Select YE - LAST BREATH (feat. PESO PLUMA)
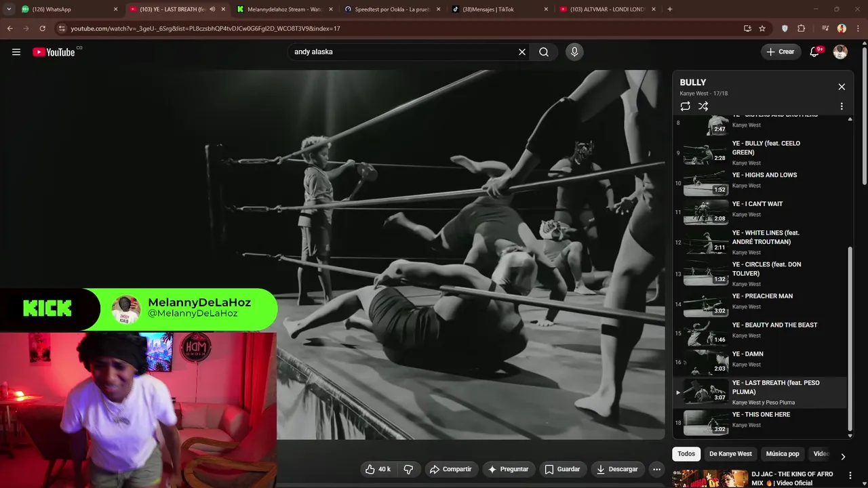 (x=759, y=392)
